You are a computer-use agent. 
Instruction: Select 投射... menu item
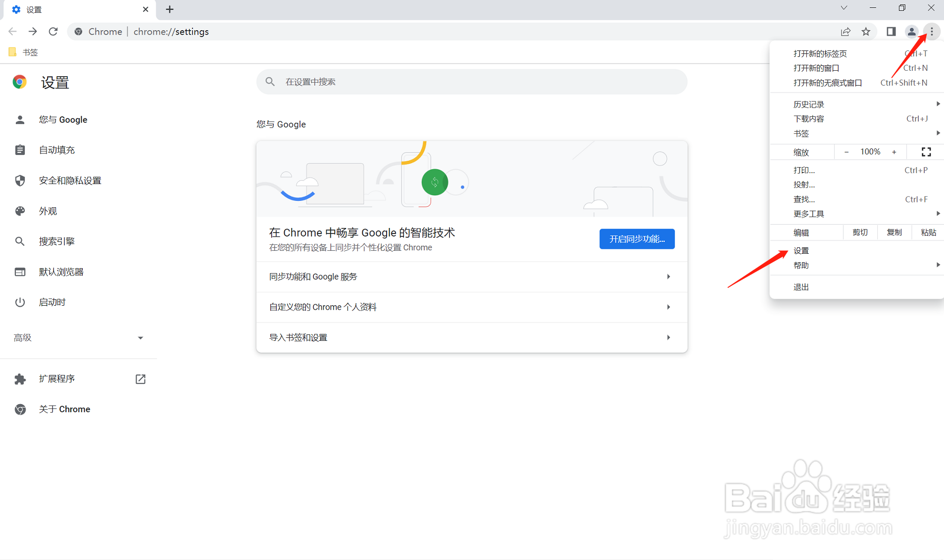857,185
